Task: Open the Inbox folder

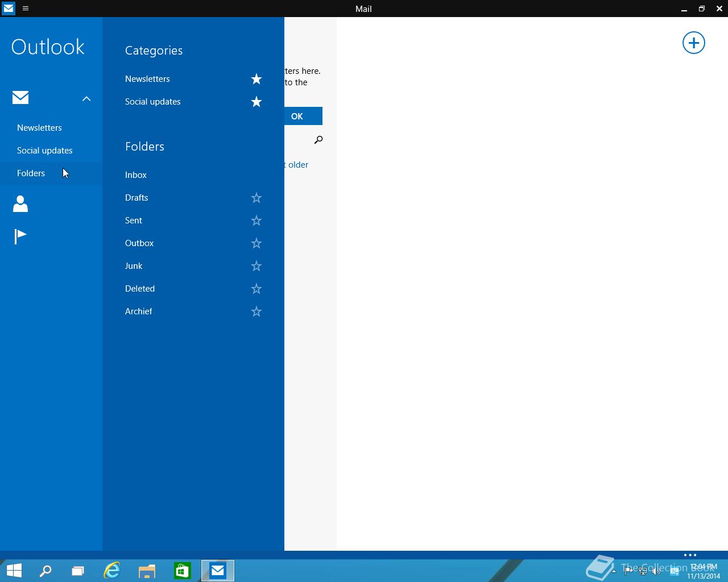Action: (136, 175)
